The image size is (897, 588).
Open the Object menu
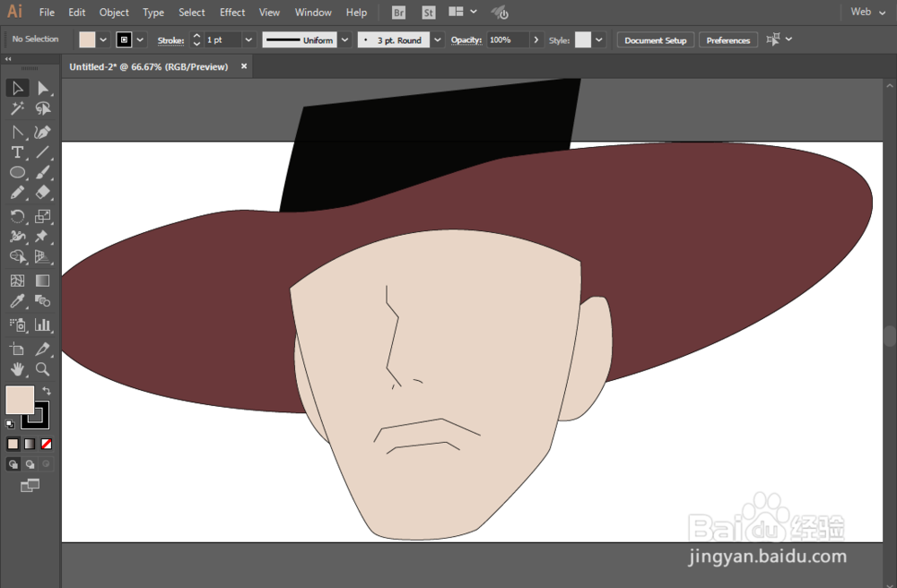click(114, 13)
